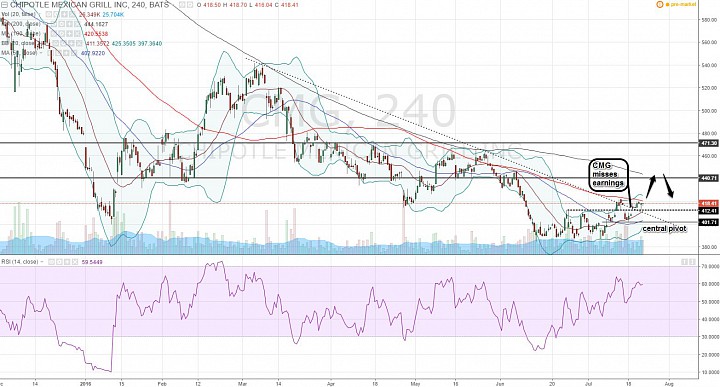Click the 'CMG misses earnings' callout
Image resolution: width=720 pixels, height=387 pixels.
(x=608, y=174)
